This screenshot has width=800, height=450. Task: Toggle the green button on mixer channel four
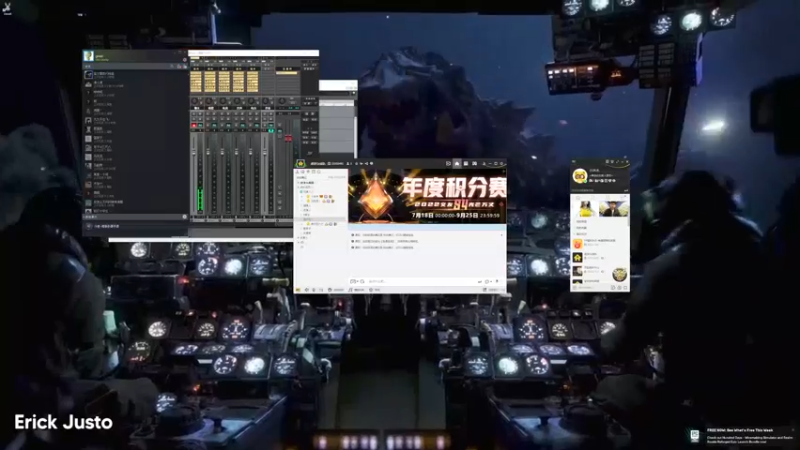243,125
